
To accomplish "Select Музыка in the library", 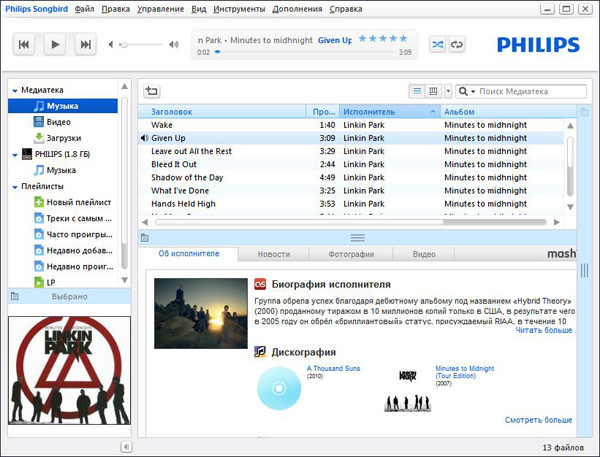I will (x=63, y=106).
